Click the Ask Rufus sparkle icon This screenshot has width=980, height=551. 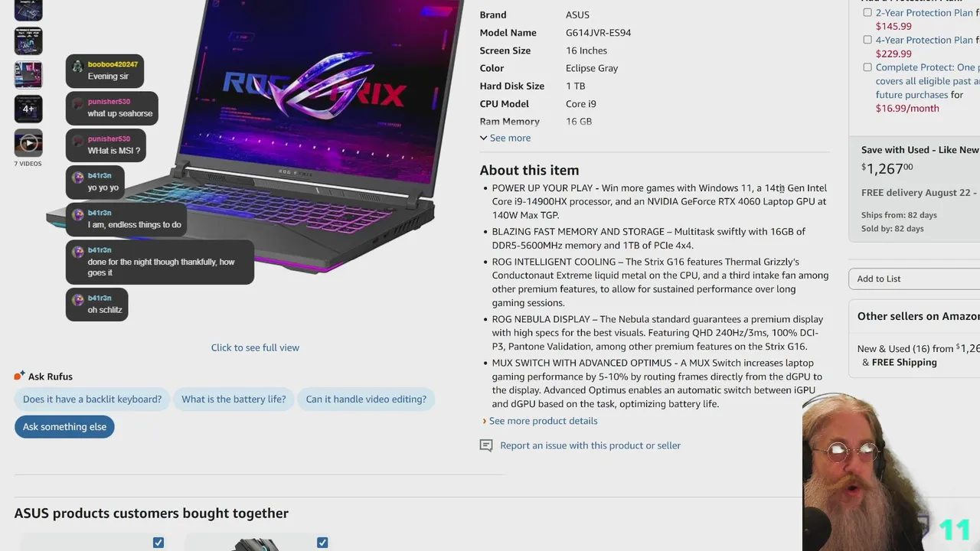pos(20,376)
